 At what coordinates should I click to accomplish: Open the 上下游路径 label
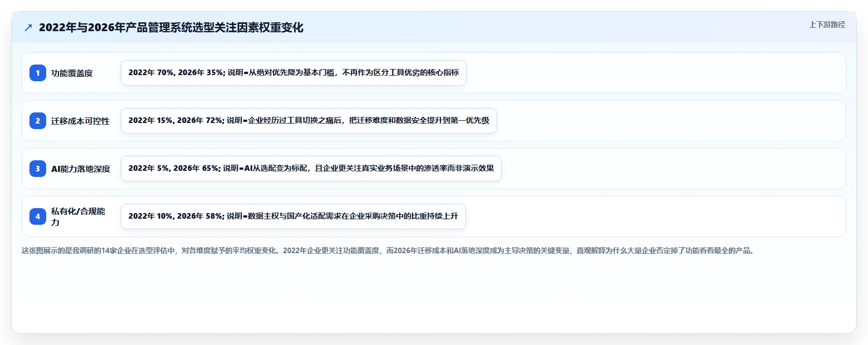point(827,24)
